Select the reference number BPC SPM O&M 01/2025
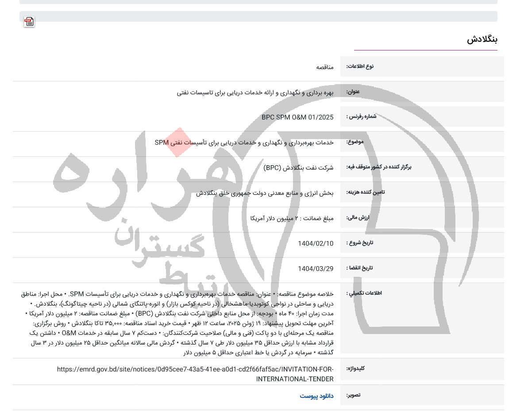 click(297, 117)
